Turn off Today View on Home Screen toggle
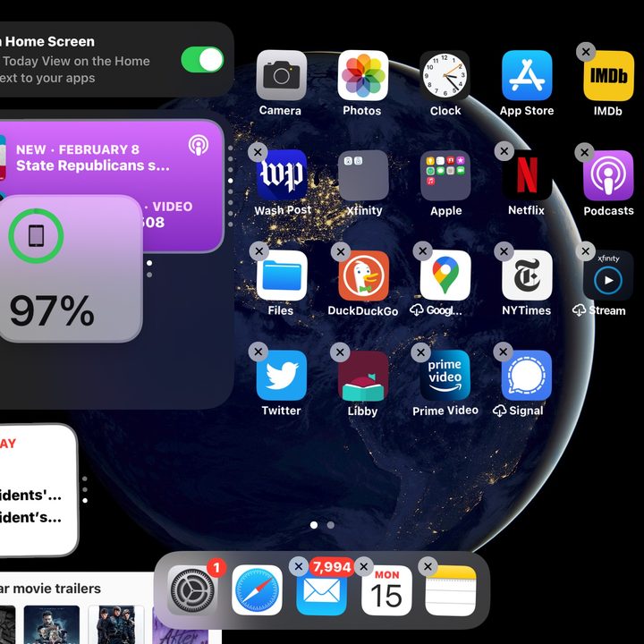The height and width of the screenshot is (644, 644). [x=202, y=60]
